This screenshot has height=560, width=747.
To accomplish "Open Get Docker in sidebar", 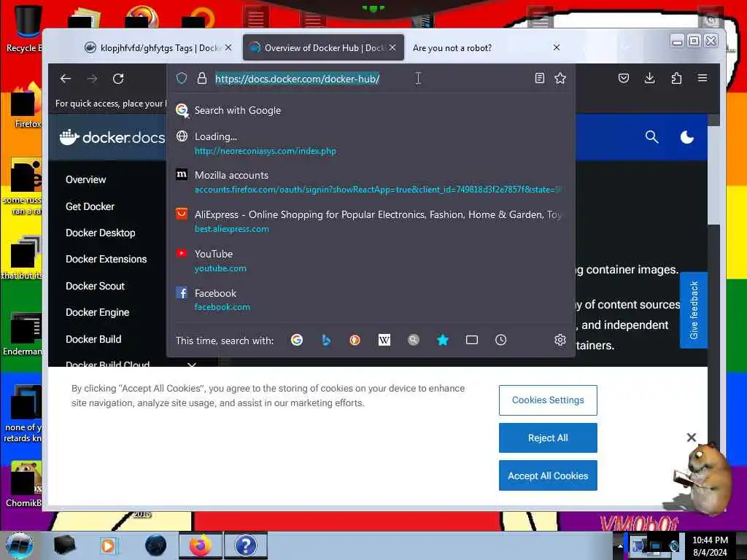I will click(x=90, y=206).
